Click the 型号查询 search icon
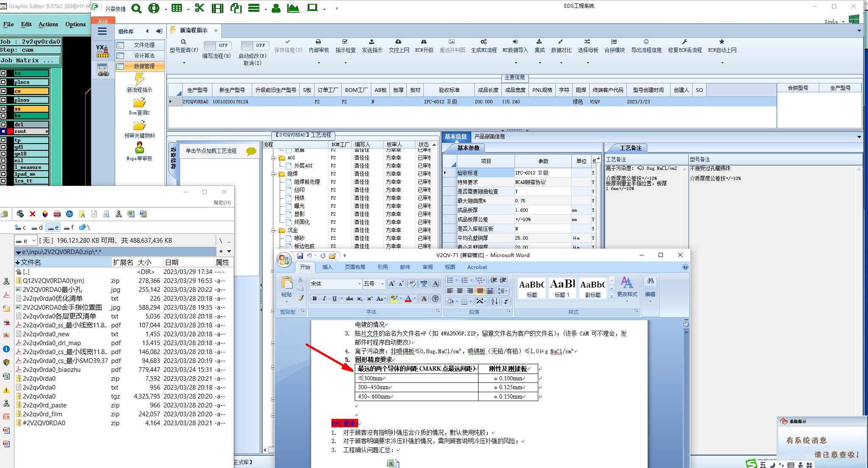Image resolution: width=868 pixels, height=468 pixels. 184,42
